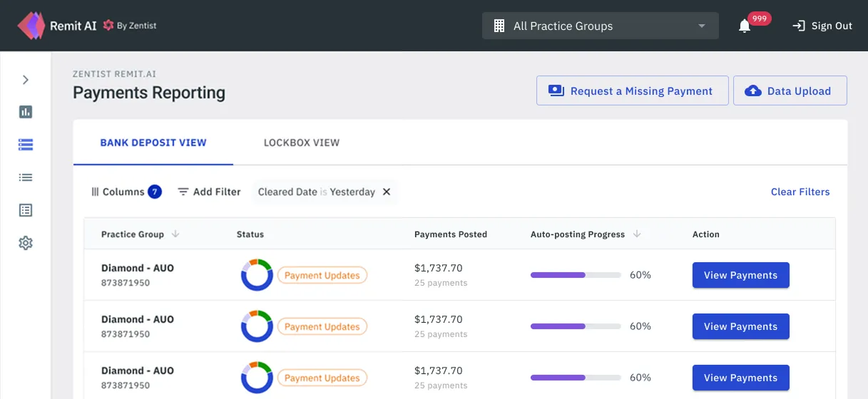Open the All Practice Groups dropdown

(x=600, y=26)
